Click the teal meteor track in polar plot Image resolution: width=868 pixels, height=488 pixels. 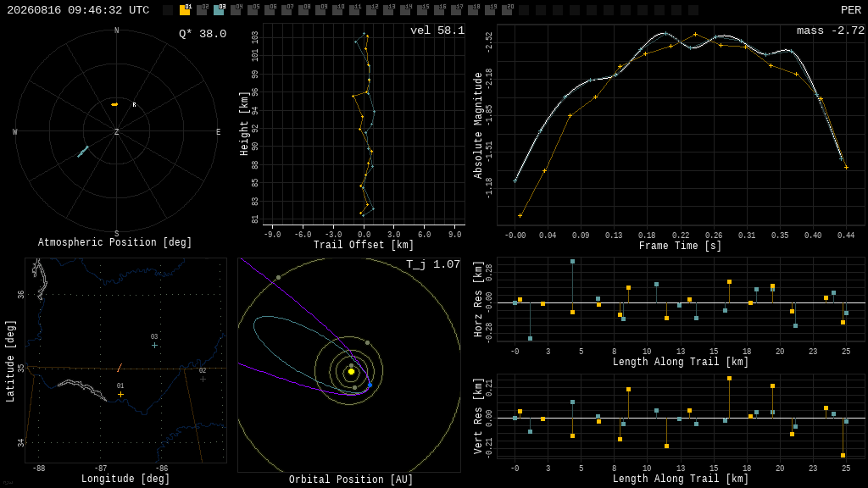pyautogui.click(x=83, y=151)
